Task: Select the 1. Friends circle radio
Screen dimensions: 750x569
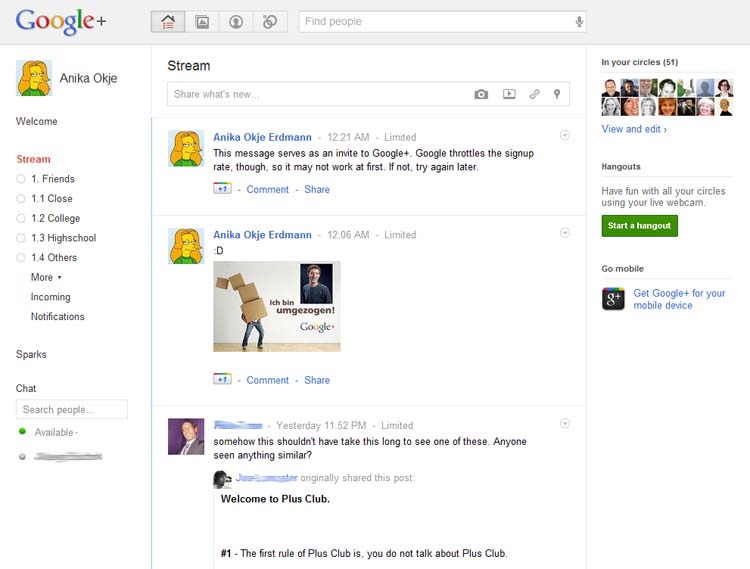Action: tap(21, 179)
